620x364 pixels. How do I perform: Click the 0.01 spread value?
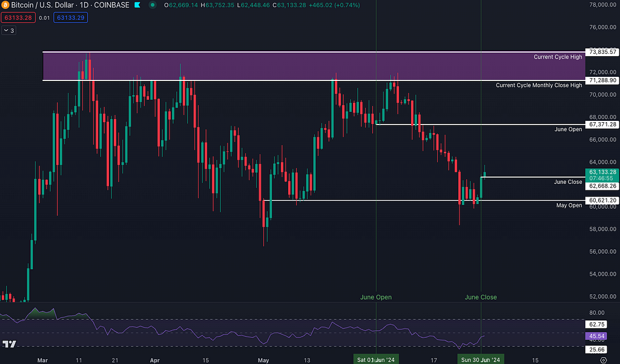(44, 18)
